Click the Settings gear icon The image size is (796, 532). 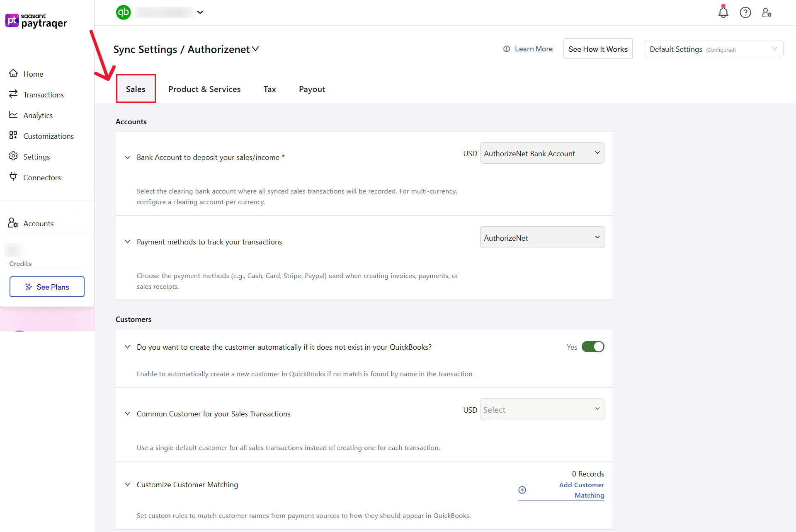point(14,156)
